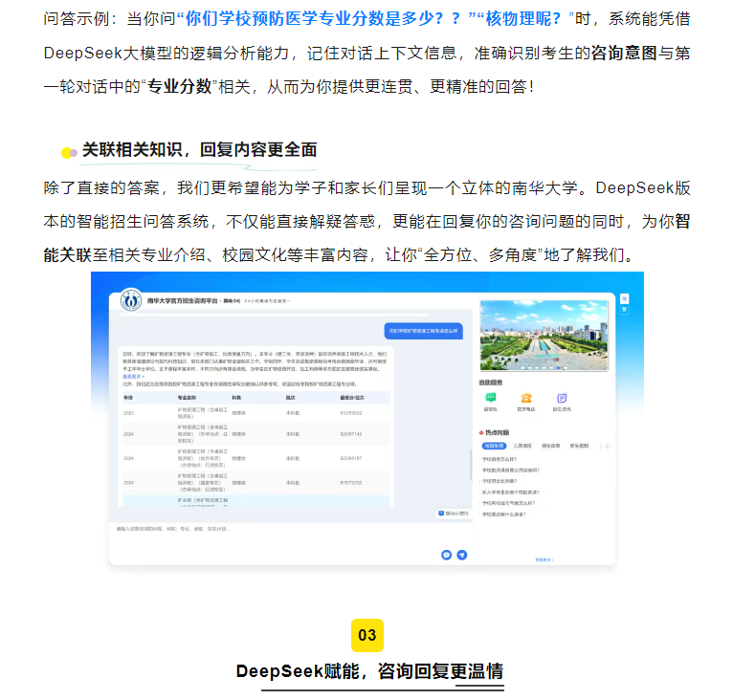Expand the hot-question tabs with right chevron
Image resolution: width=733 pixels, height=700 pixels.
click(x=607, y=446)
